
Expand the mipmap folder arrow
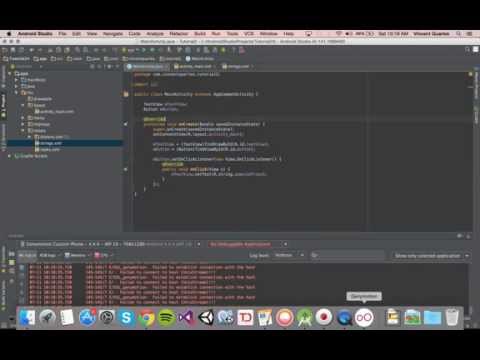[x=23, y=124]
